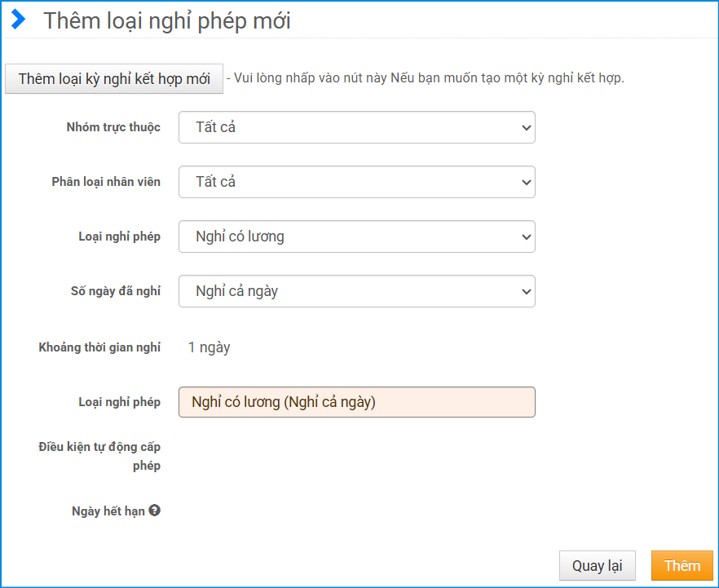This screenshot has height=588, width=719.
Task: Click the blue chevron icon beside the title
Action: 18,20
